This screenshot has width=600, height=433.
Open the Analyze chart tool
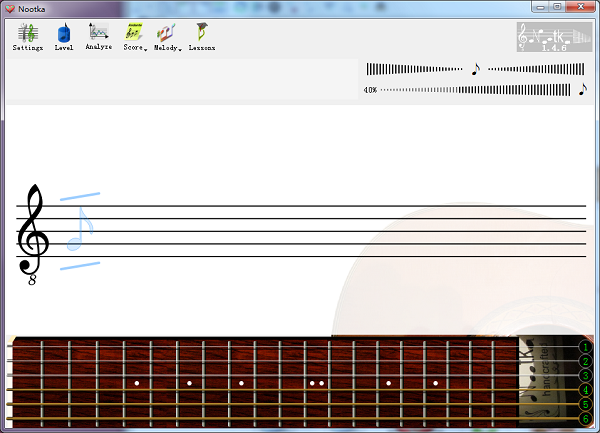click(98, 36)
